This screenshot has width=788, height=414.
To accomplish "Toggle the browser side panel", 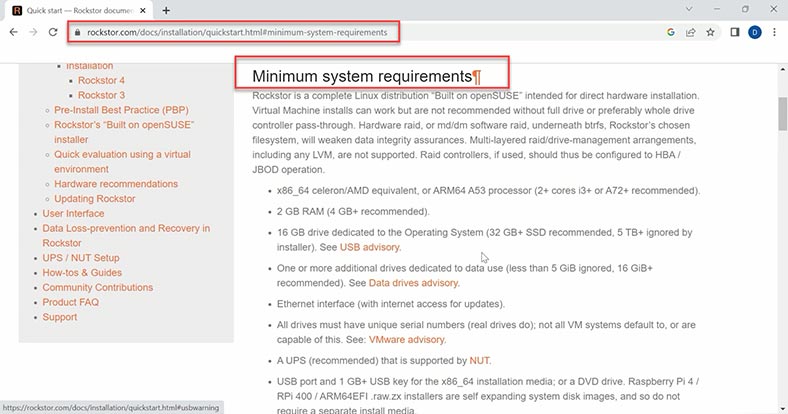I will (735, 32).
